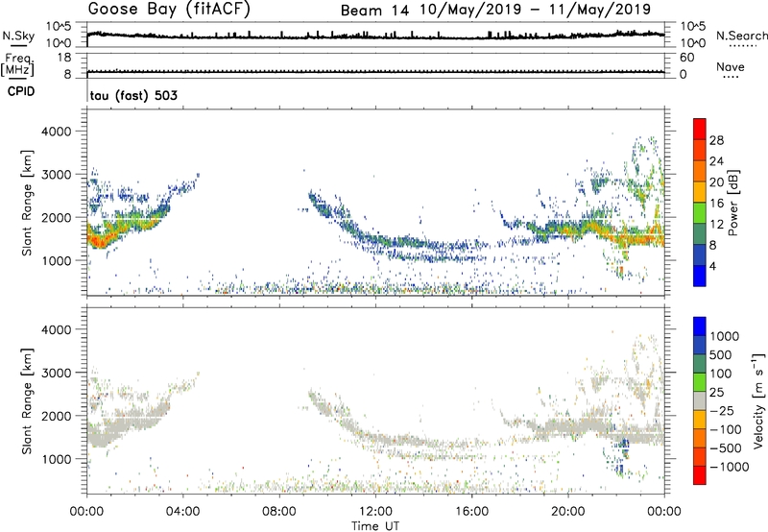Click the '12:00' time axis tick label
This screenshot has width=768, height=532.
(375, 512)
